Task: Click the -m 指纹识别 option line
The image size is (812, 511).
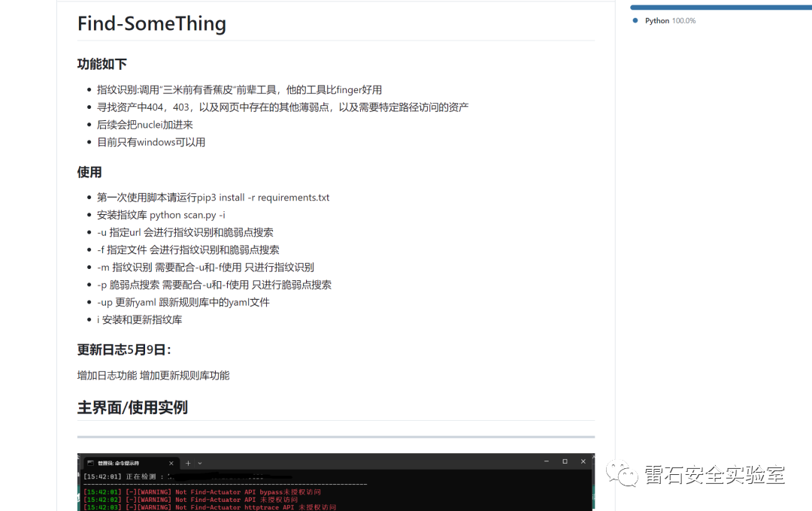Action: (x=205, y=268)
